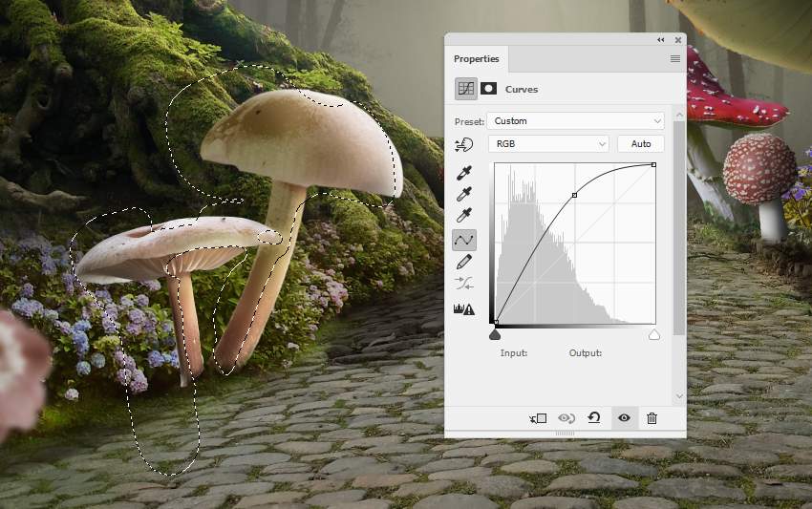Screen dimensions: 812x509
Task: Collapse the Properties panel with double arrows
Action: pyautogui.click(x=661, y=40)
